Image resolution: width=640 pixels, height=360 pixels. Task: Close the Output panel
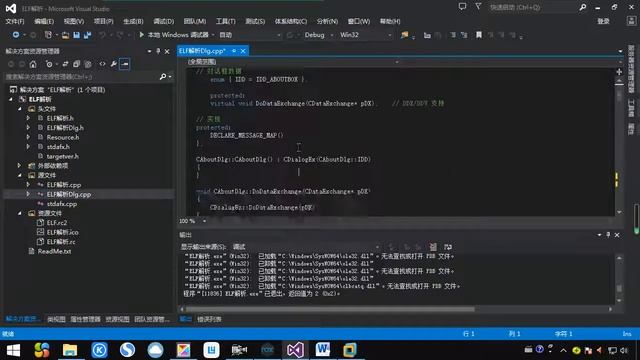click(617, 235)
